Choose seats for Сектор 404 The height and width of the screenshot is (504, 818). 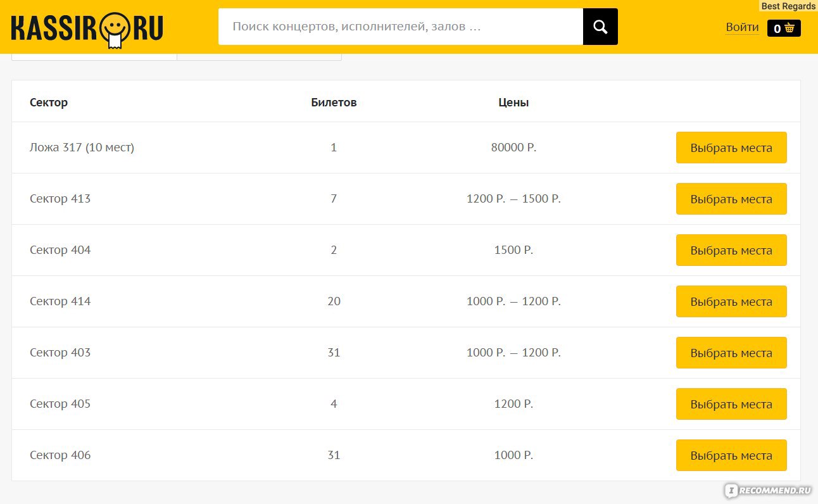[x=731, y=250]
